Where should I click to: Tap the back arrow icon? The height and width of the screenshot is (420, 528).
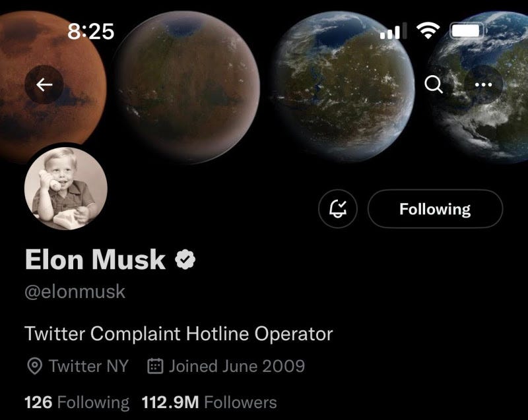pos(44,84)
